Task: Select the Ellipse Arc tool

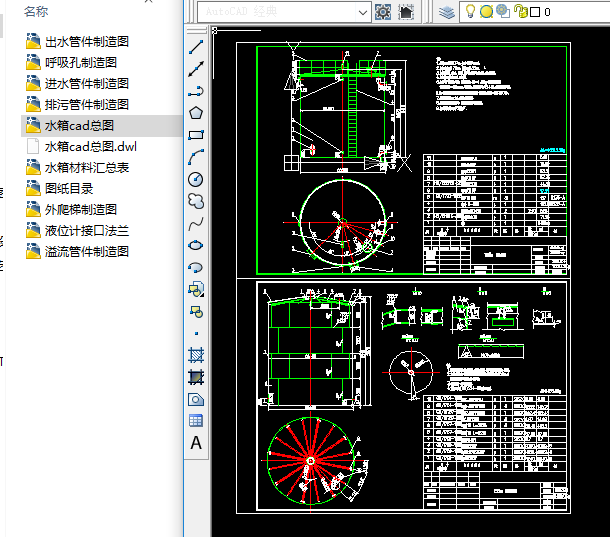Action: click(x=196, y=268)
